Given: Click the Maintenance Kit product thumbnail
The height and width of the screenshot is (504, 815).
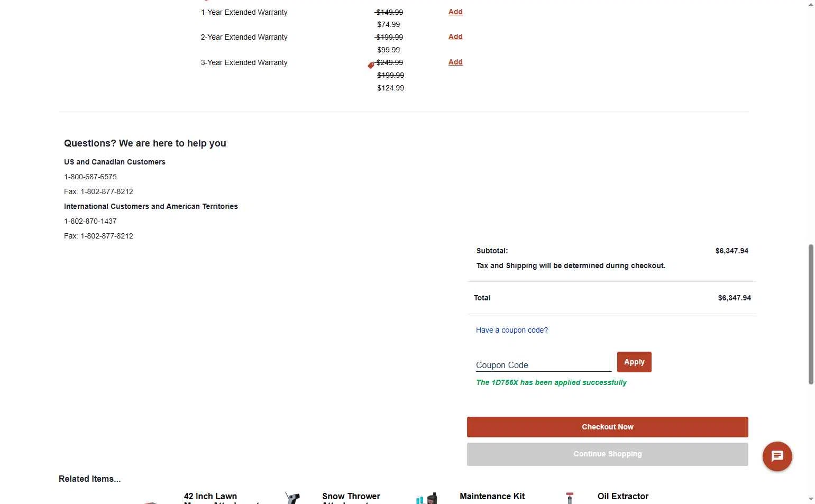Looking at the screenshot, I should click(x=427, y=498).
